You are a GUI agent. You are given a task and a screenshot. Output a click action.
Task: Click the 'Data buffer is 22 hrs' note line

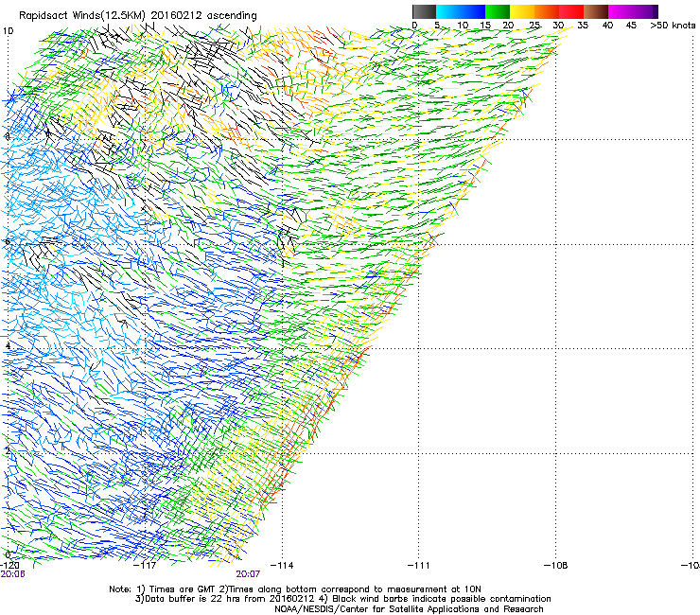[342, 599]
